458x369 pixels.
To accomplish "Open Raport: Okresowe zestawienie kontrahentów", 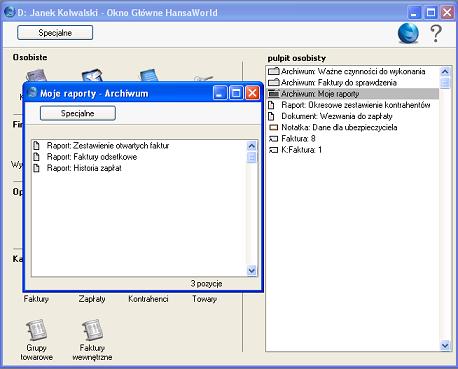I will tap(353, 105).
